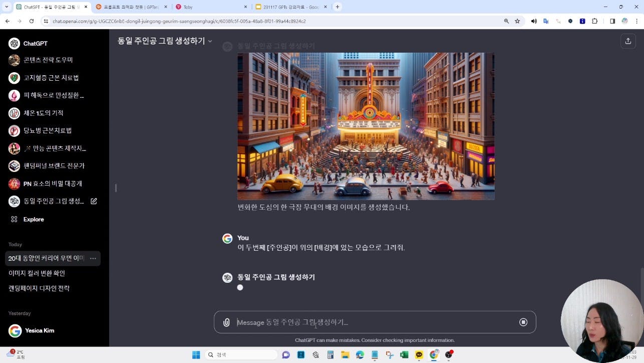Open the Calculator from the taskbar
Screen dimensions: 644x363
330,355
